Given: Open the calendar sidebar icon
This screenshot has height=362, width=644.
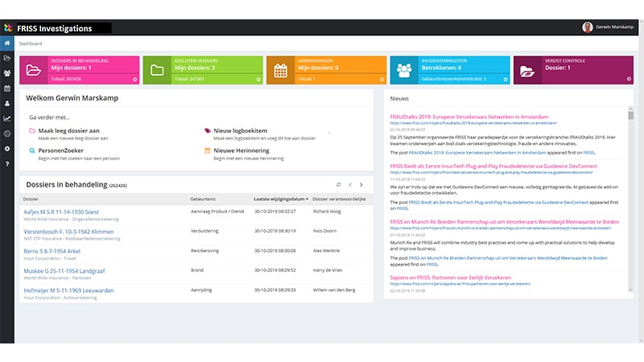Looking at the screenshot, I should coord(7,88).
